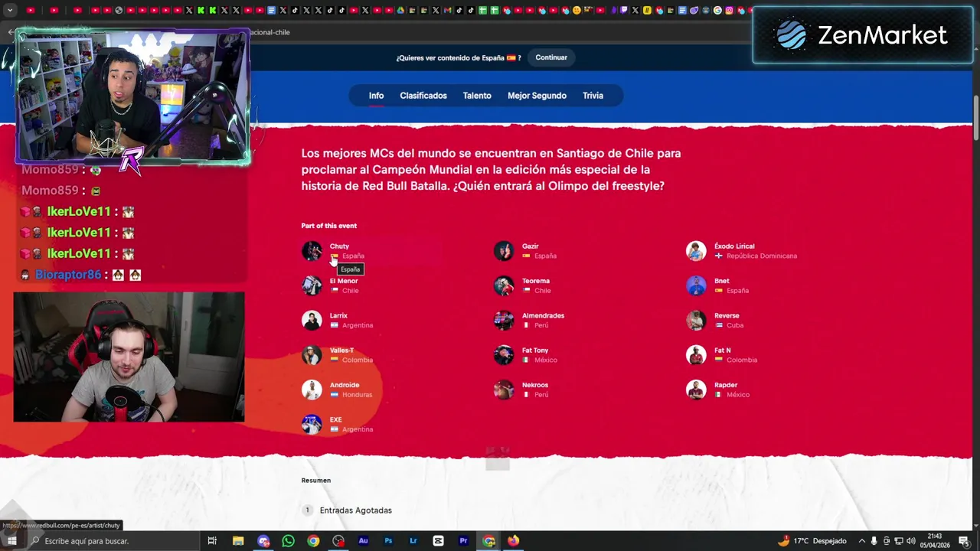
Task: Click the microphone tray icon
Action: click(x=874, y=541)
